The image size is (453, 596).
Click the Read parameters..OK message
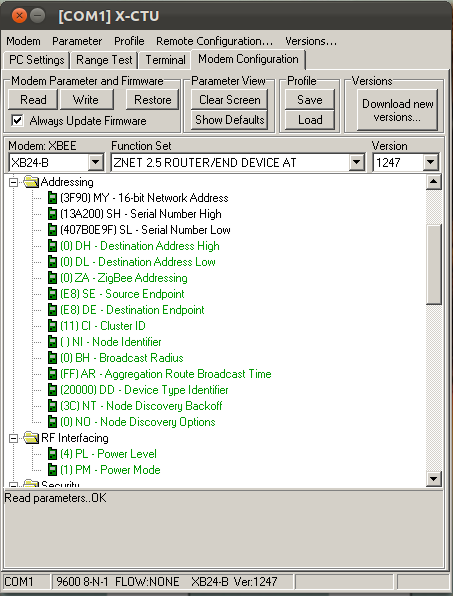[55, 498]
